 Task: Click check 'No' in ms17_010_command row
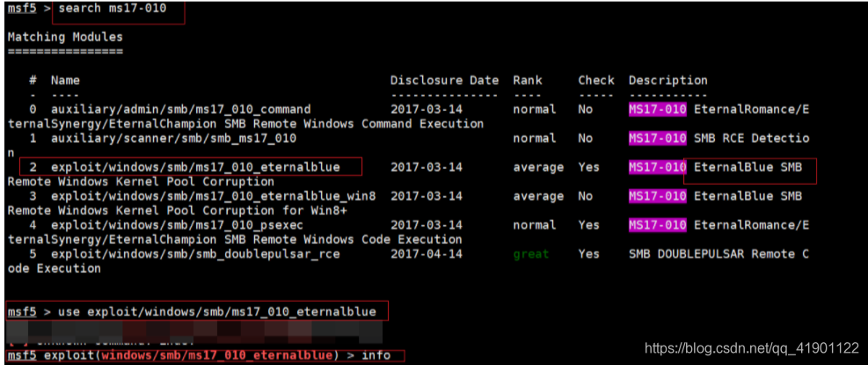click(x=585, y=109)
